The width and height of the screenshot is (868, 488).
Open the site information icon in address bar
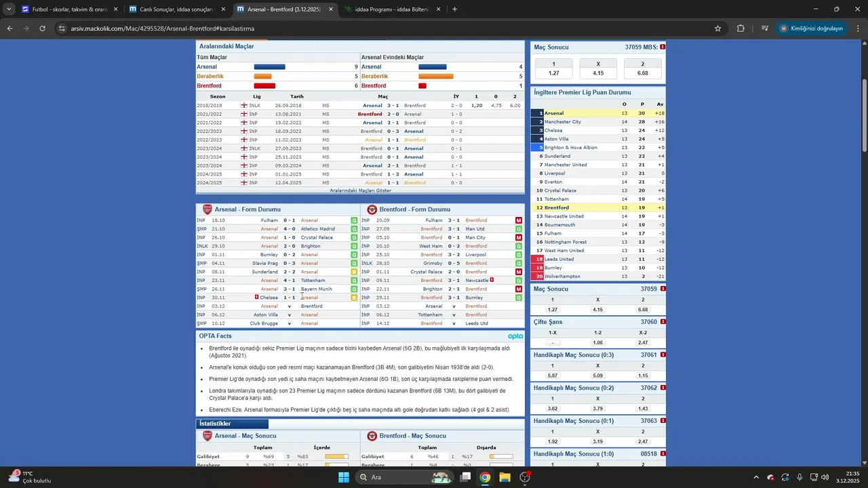62,28
